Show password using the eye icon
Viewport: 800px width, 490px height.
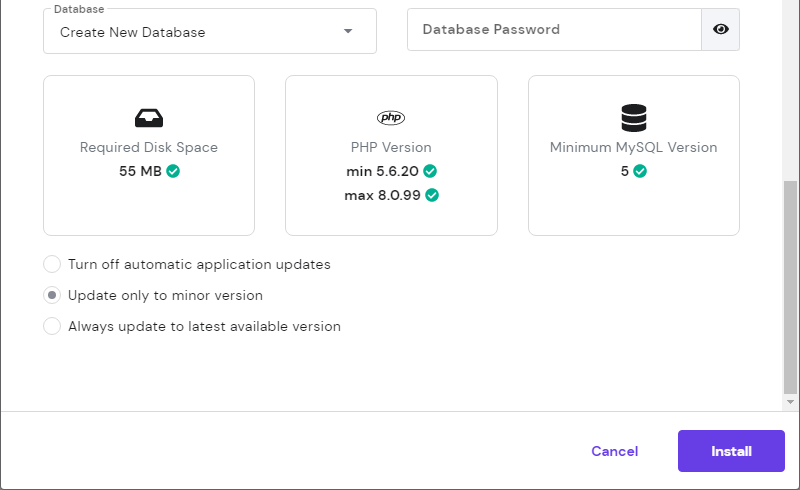(x=720, y=30)
